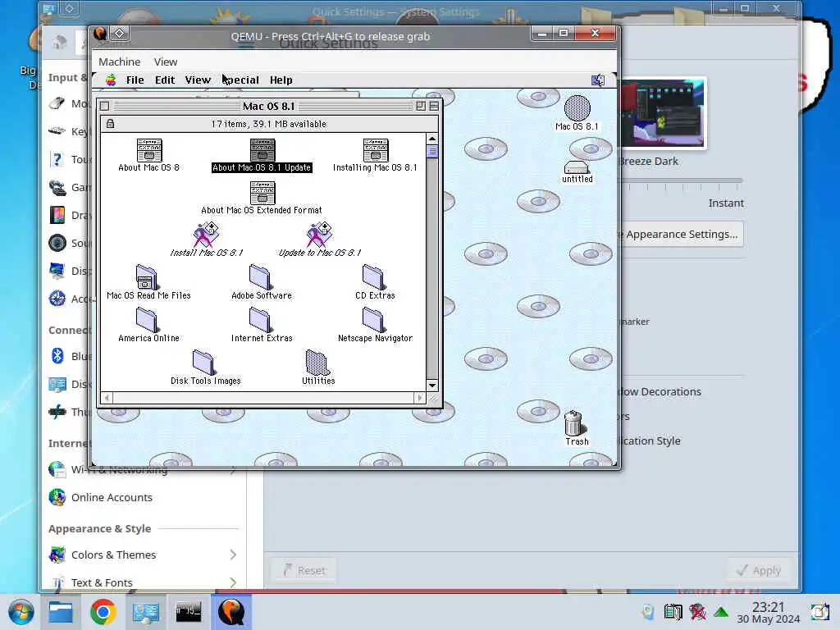This screenshot has width=840, height=630.
Task: Open the Mac View menu
Action: click(x=198, y=80)
